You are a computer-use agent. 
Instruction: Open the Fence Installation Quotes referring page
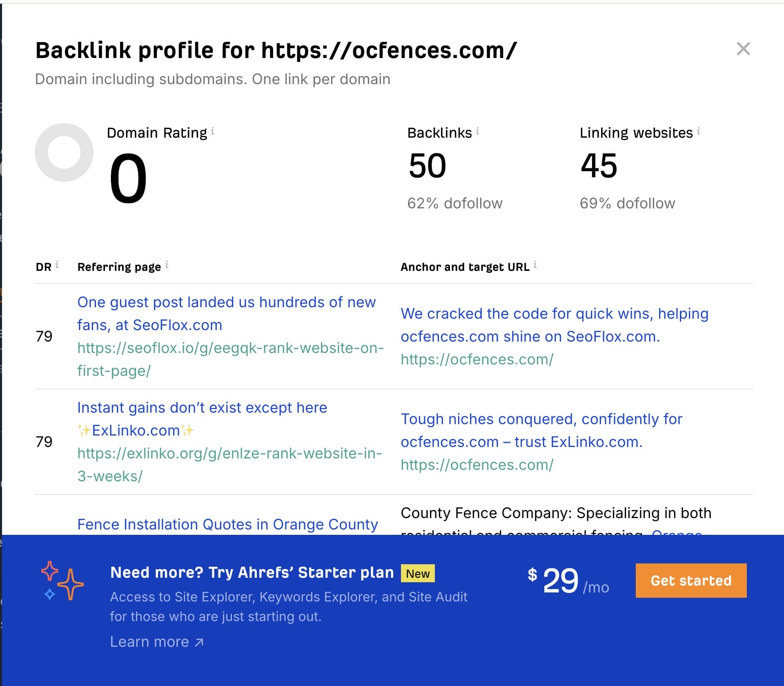[227, 525]
